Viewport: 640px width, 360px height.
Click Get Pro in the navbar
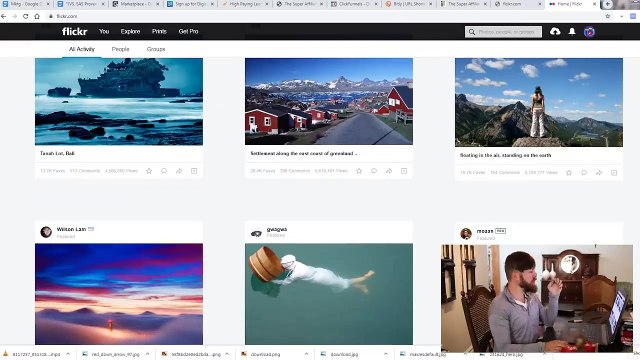188,31
